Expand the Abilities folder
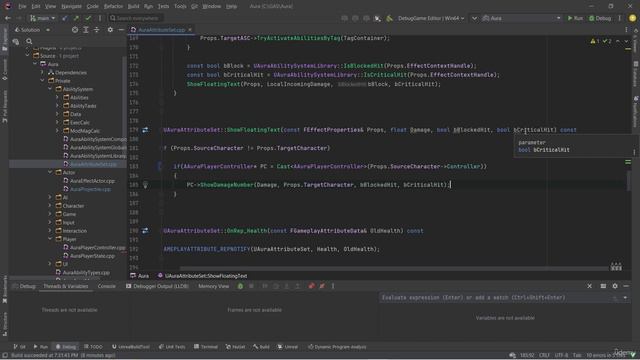Image resolution: width=640 pixels, height=360 pixels. (x=58, y=98)
